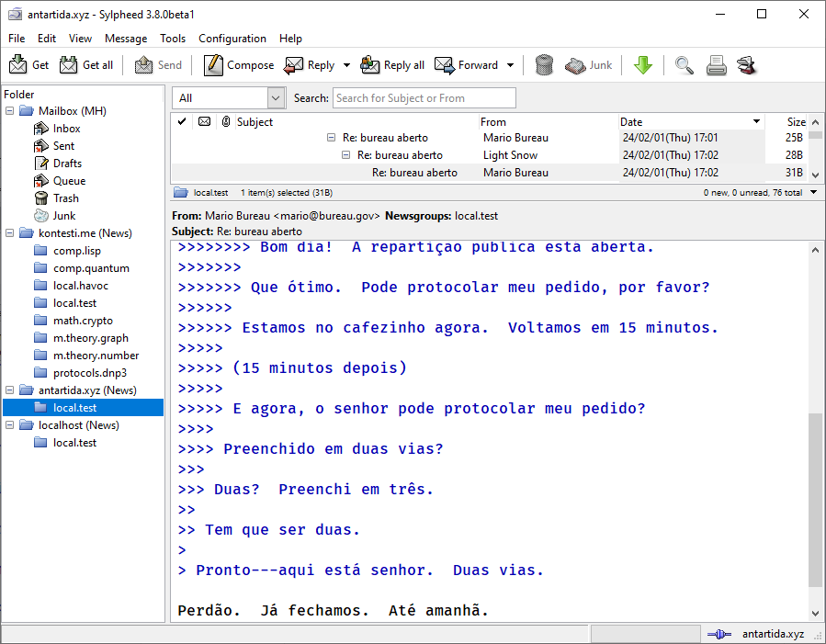Click the checkmark mark column header
Image resolution: width=826 pixels, height=644 pixels.
click(x=182, y=121)
